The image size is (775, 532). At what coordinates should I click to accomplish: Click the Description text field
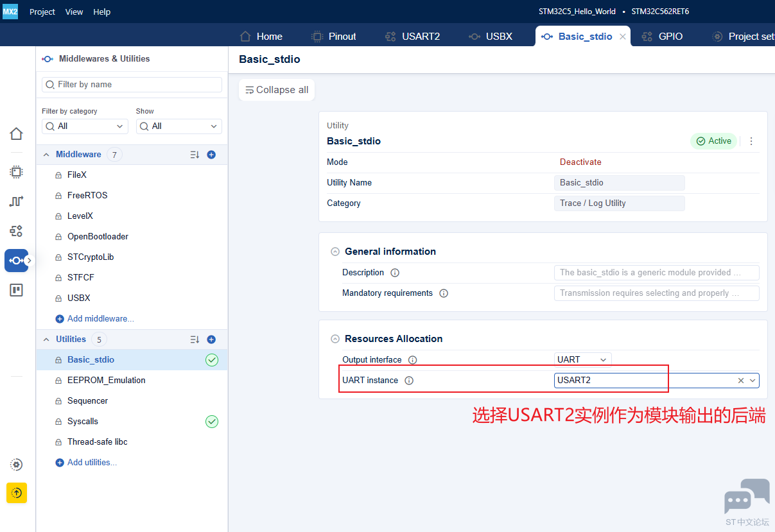point(657,273)
